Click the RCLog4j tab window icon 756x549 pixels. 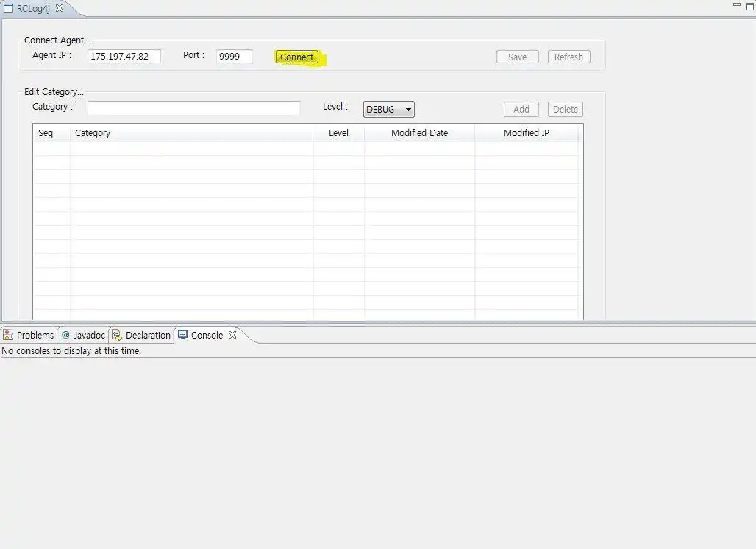tap(8, 8)
